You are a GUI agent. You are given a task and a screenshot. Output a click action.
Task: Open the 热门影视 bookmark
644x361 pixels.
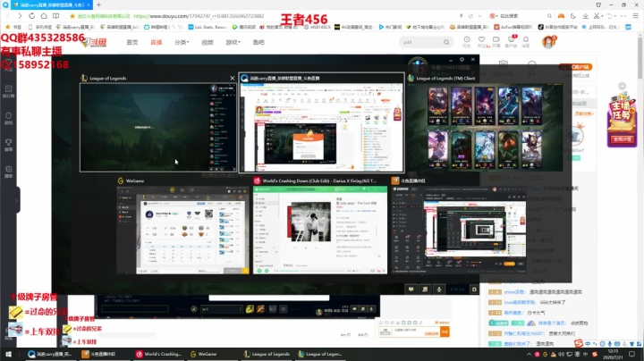(390, 27)
